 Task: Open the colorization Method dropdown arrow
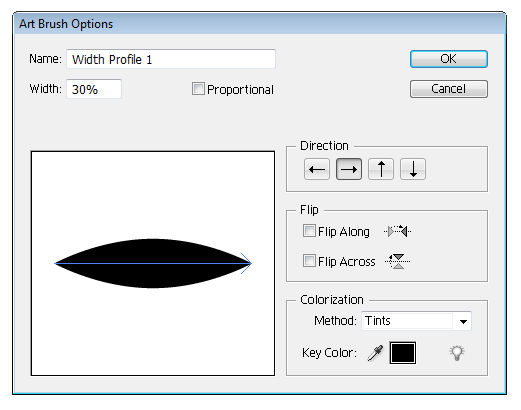(463, 321)
